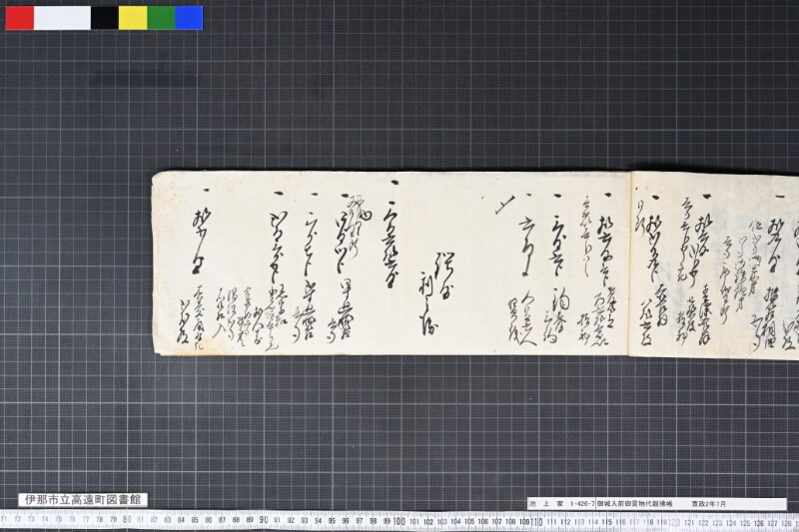This screenshot has height=532, width=799.
Task: Click the 池上家 1-426-7 label text
Action: click(562, 503)
